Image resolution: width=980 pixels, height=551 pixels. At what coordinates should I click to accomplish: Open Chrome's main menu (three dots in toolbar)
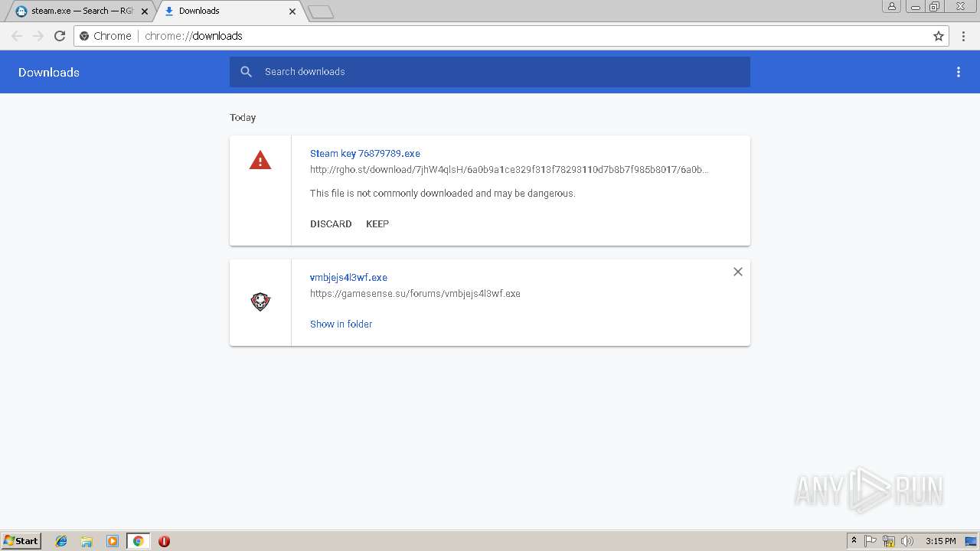tap(963, 36)
